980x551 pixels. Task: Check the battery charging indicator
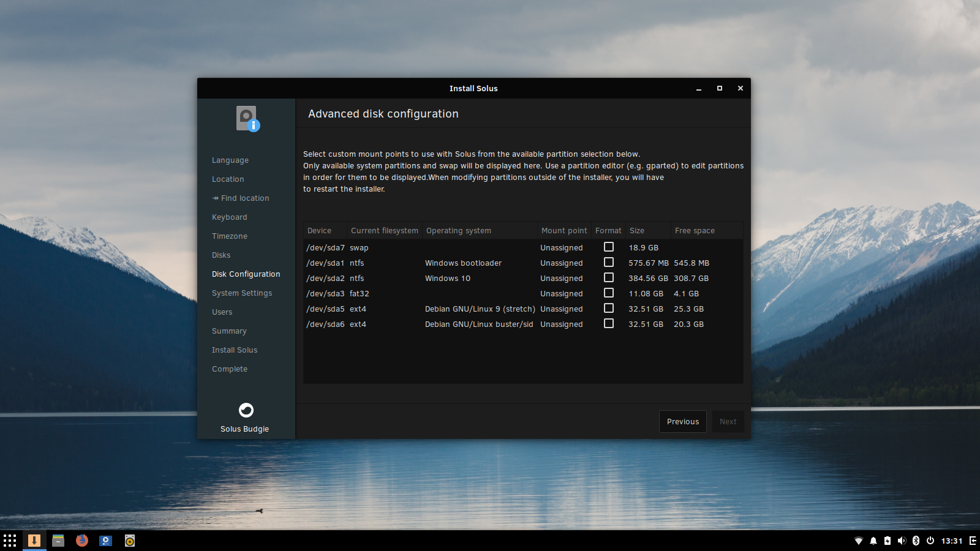tap(888, 541)
